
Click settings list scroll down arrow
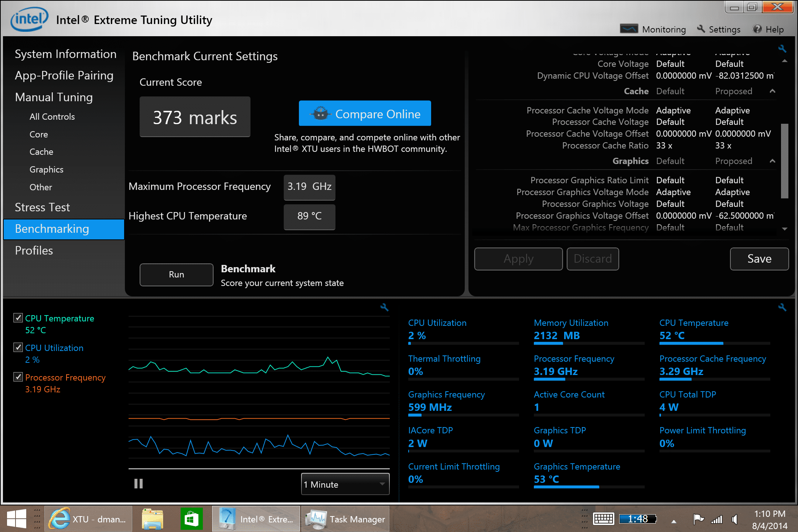pos(785,229)
